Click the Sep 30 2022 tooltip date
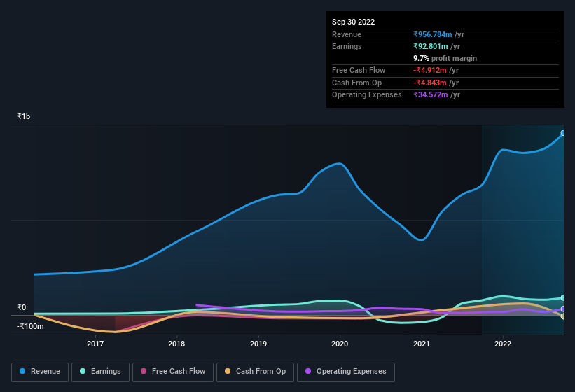 point(353,22)
